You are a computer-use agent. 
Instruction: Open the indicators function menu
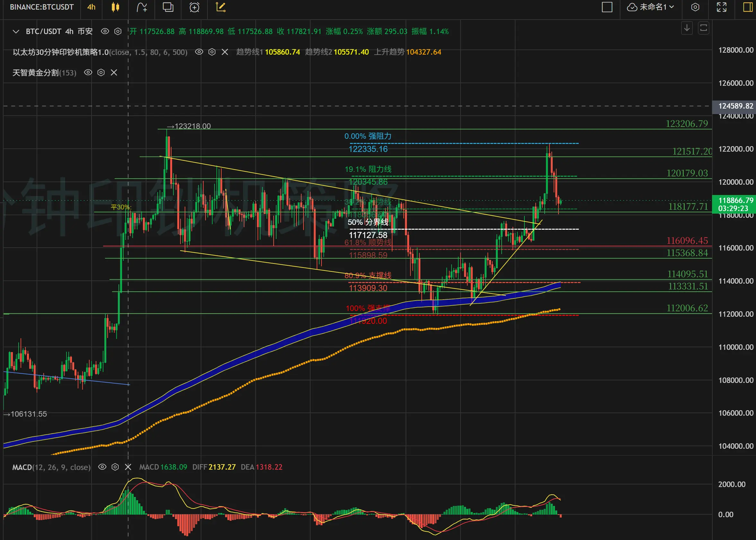pyautogui.click(x=142, y=7)
